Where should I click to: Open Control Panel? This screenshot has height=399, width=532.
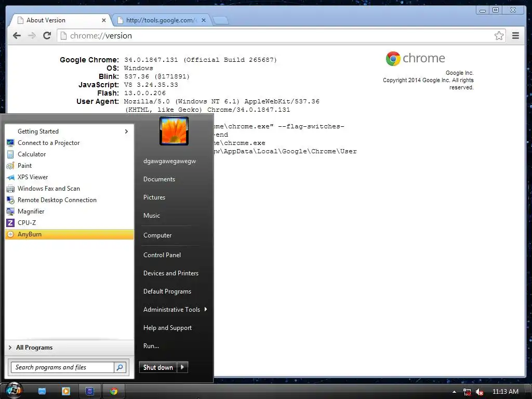point(162,255)
